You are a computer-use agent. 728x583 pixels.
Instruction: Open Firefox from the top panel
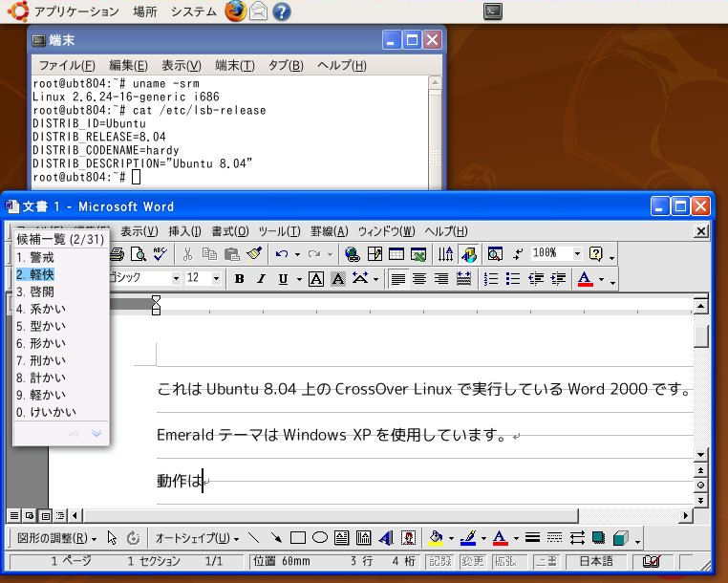tap(236, 11)
